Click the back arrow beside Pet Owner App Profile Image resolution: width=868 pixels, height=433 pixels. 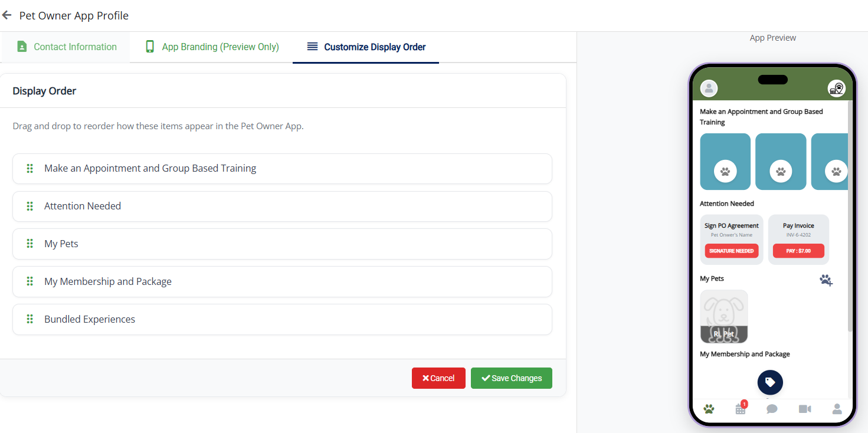pyautogui.click(x=7, y=15)
